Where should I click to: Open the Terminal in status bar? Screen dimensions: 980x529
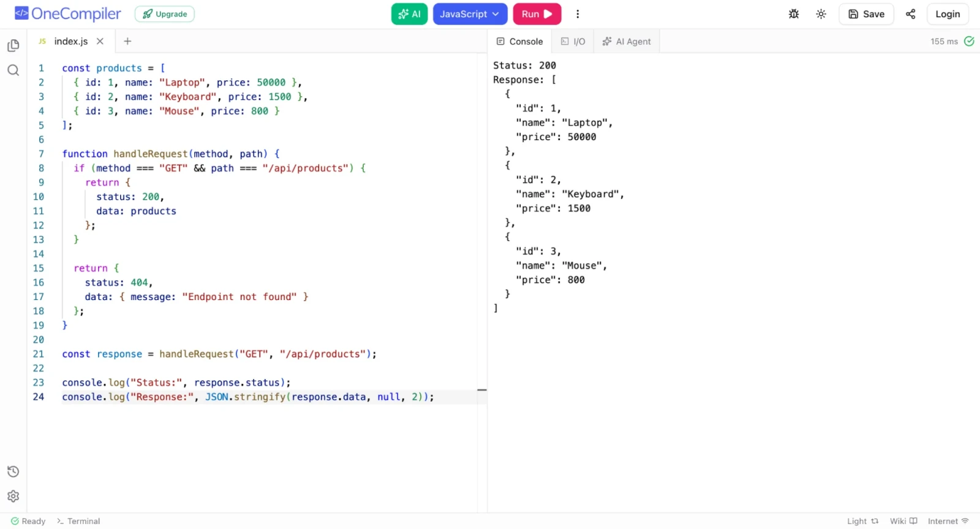coord(78,521)
